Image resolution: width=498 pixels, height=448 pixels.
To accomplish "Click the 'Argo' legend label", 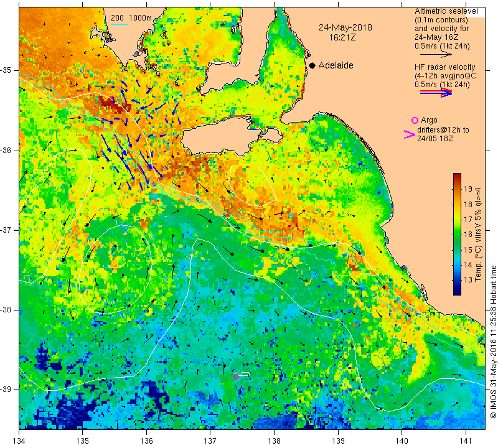I will 429,120.
